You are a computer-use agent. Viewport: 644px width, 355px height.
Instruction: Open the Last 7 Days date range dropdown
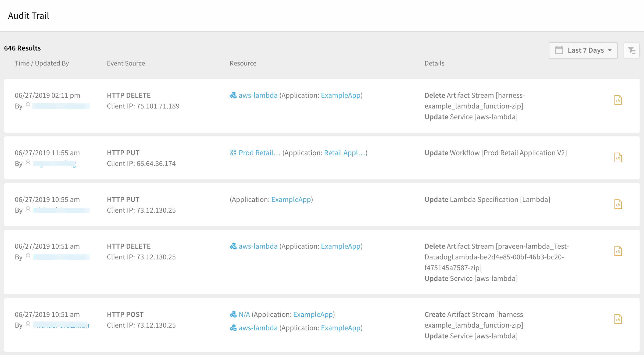click(583, 50)
